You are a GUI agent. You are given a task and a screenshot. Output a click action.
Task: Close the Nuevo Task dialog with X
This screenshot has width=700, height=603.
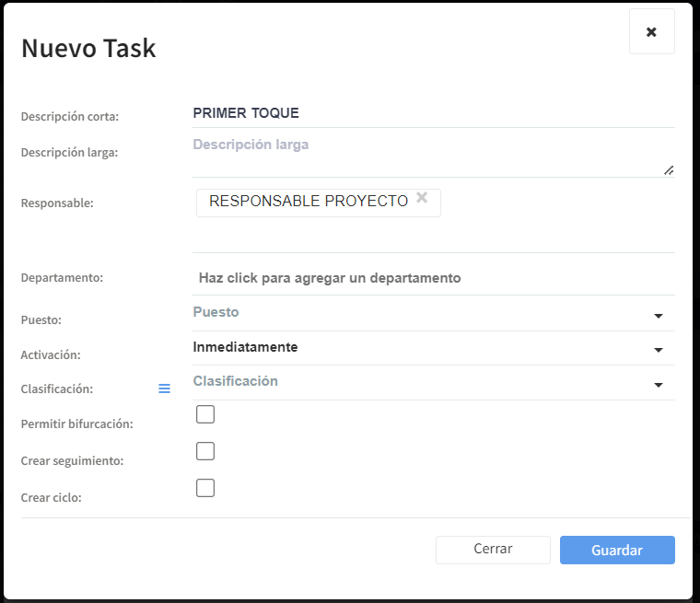point(652,31)
